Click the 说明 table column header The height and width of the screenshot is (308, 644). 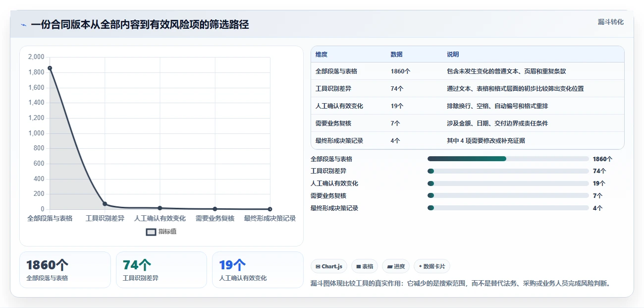(x=453, y=55)
